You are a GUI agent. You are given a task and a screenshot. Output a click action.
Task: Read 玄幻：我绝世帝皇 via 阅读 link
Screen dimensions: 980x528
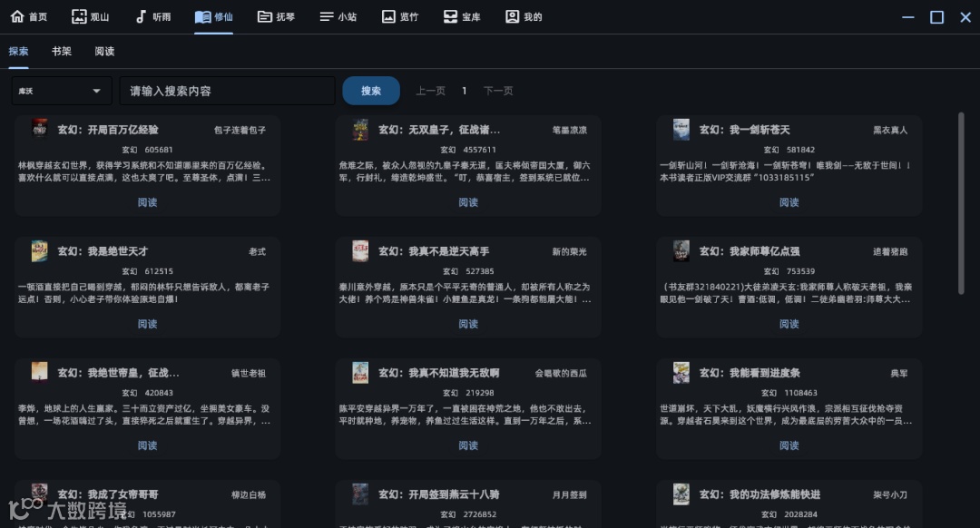(148, 445)
